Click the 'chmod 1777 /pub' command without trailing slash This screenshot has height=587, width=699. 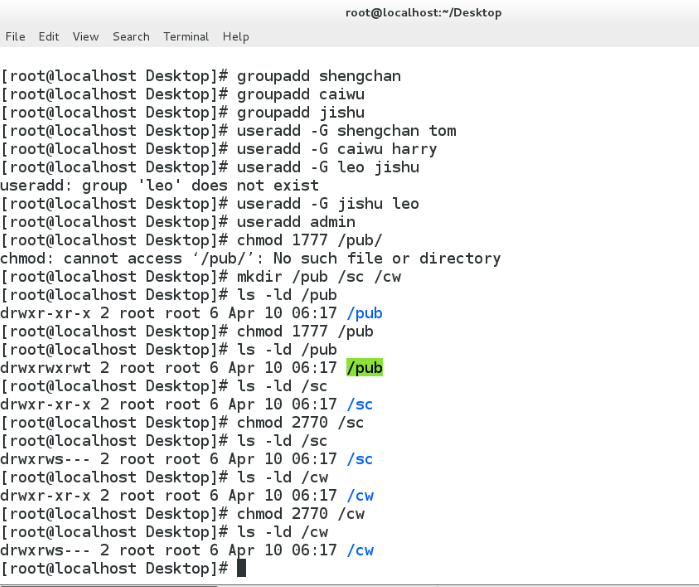point(305,332)
